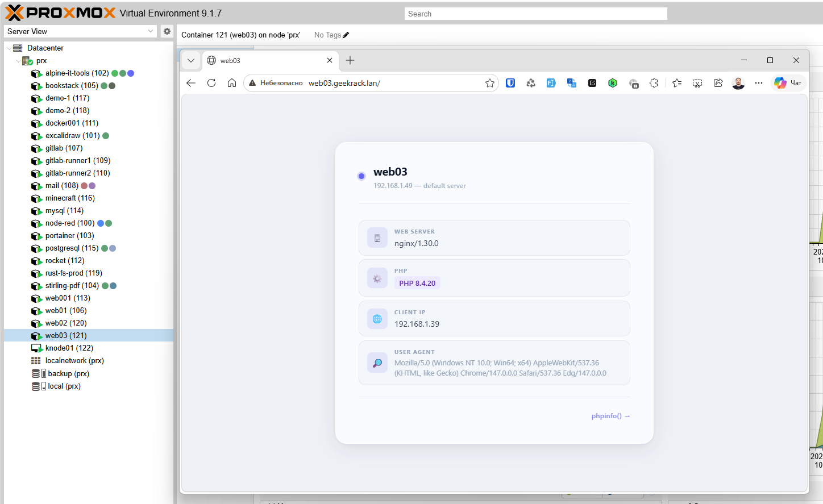Bookmark page with the star icon
Image resolution: width=823 pixels, height=504 pixels.
(x=490, y=83)
